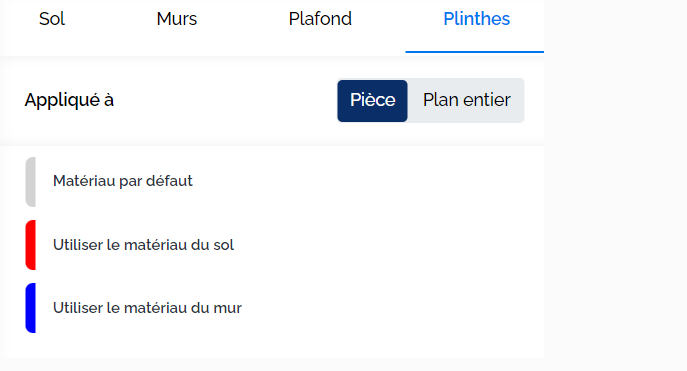
Task: Click the red floor material swatch
Action: click(x=31, y=245)
